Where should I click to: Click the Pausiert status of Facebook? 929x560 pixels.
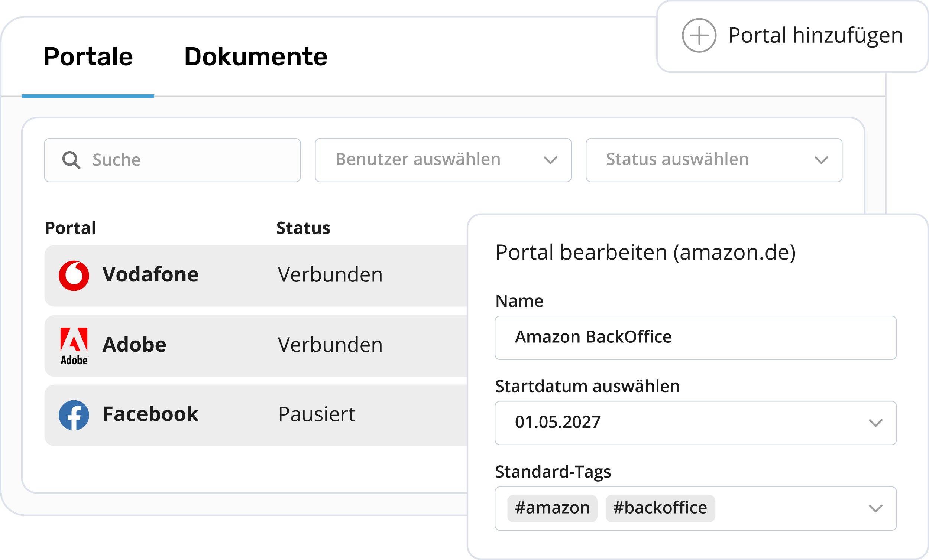point(317,414)
